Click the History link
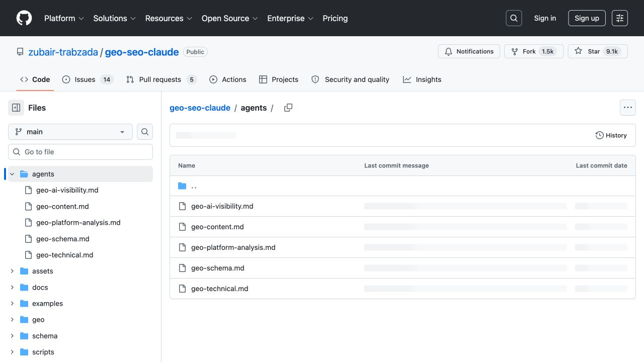Image resolution: width=644 pixels, height=362 pixels. pos(611,135)
